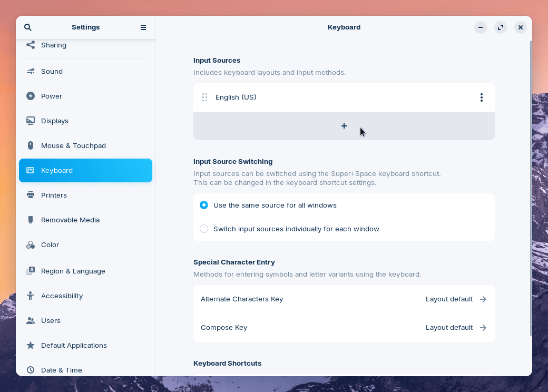Open the Alternate Characters Key settings arrow
The image size is (548, 392).
pyautogui.click(x=483, y=299)
